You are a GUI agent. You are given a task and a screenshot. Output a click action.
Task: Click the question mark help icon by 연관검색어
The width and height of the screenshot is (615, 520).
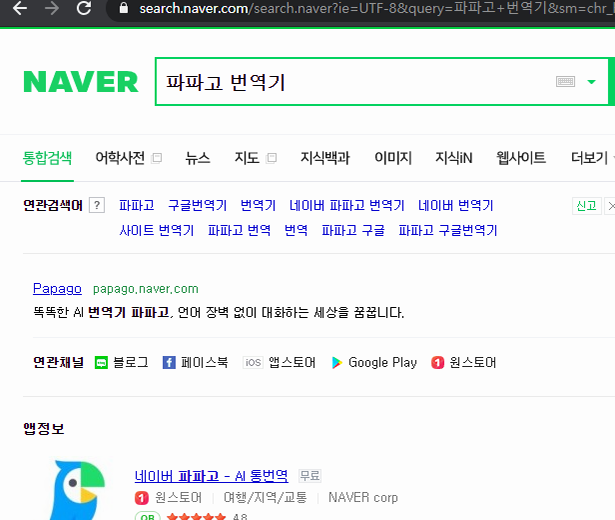pyautogui.click(x=97, y=205)
